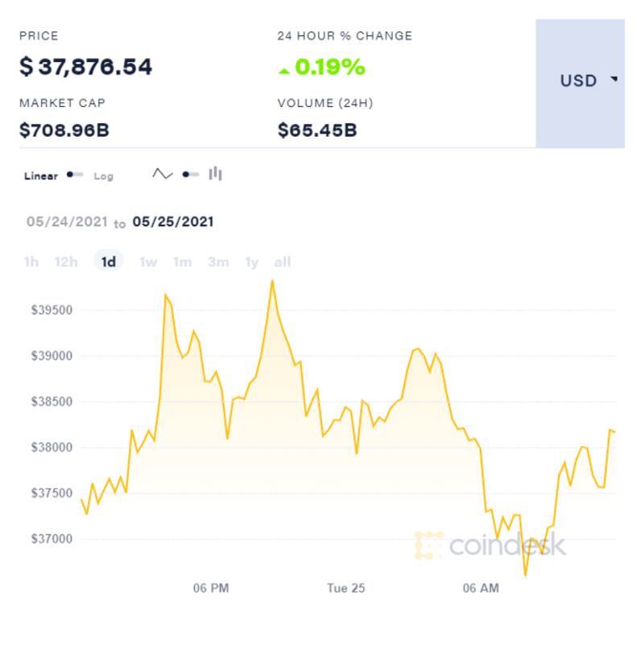
Task: Open the 05/25/2021 end date picker
Action: (x=173, y=221)
